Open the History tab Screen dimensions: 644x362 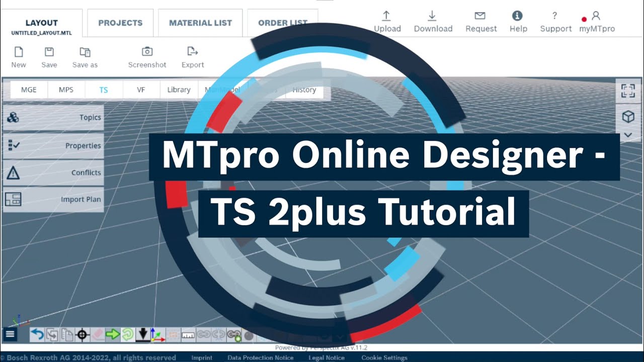[x=304, y=90]
